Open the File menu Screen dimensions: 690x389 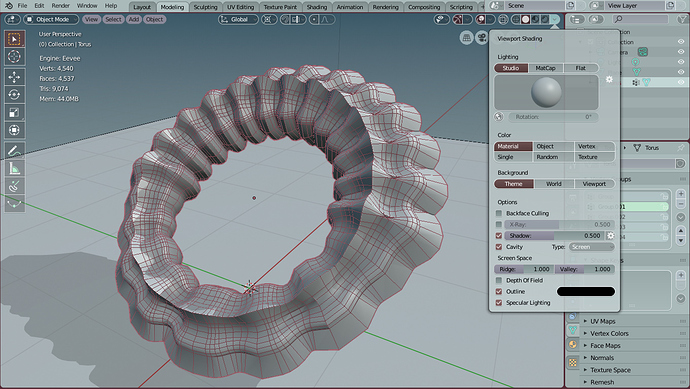click(22, 6)
